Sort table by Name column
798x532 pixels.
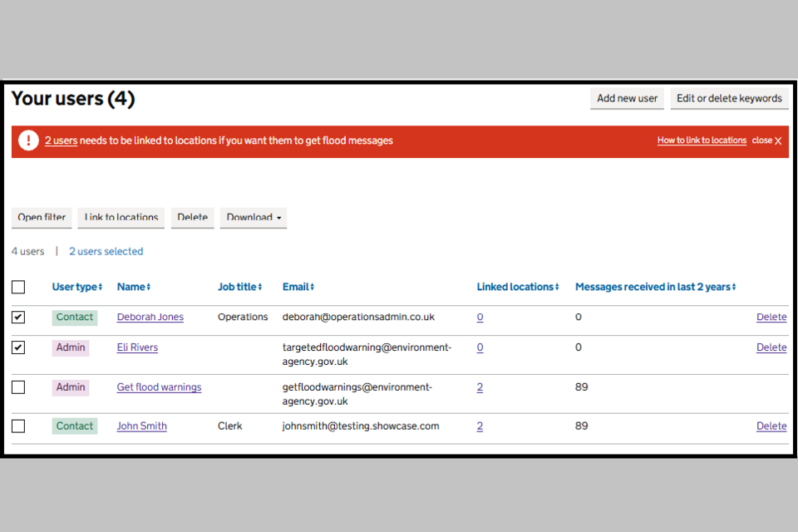pyautogui.click(x=133, y=287)
